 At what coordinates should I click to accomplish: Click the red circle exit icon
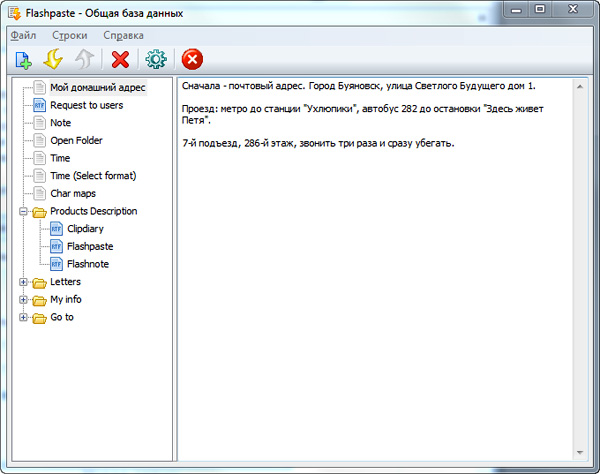192,60
